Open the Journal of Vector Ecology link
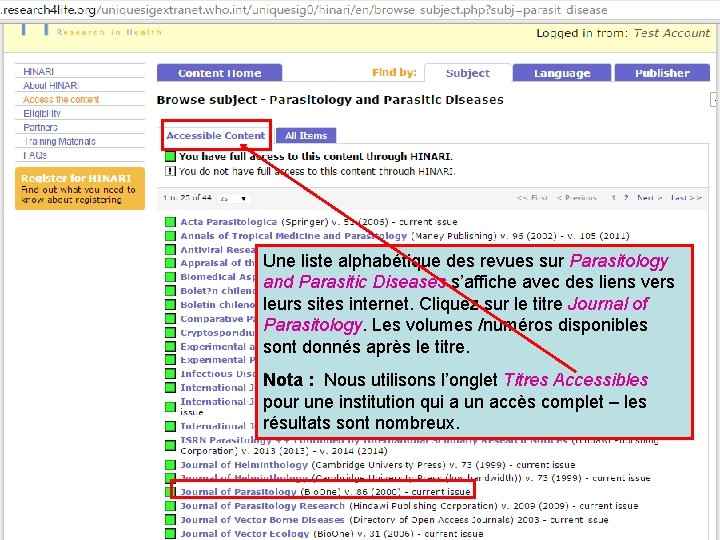This screenshot has height=540, width=720. [x=245, y=534]
